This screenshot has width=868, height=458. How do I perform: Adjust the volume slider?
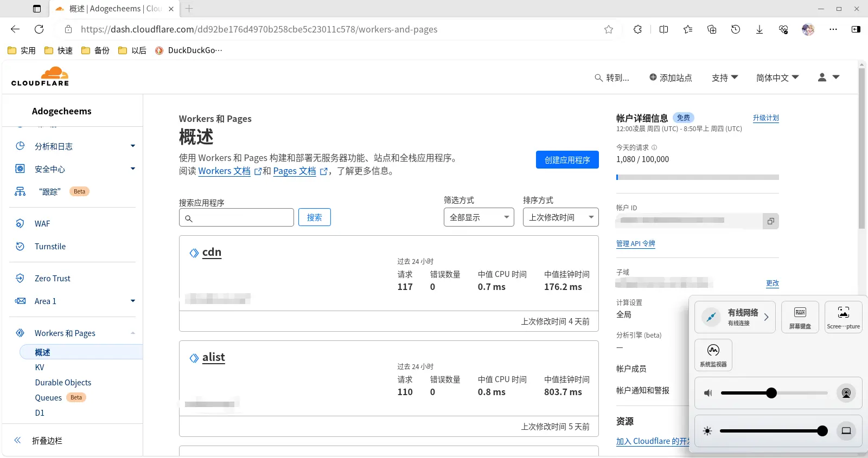click(x=774, y=393)
